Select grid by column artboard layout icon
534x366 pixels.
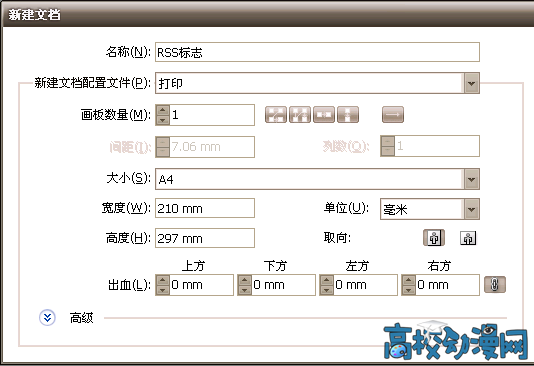(300, 114)
